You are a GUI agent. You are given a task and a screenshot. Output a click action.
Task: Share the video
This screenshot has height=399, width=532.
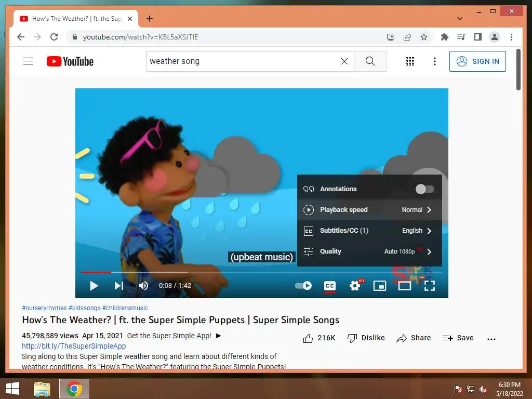tap(414, 338)
